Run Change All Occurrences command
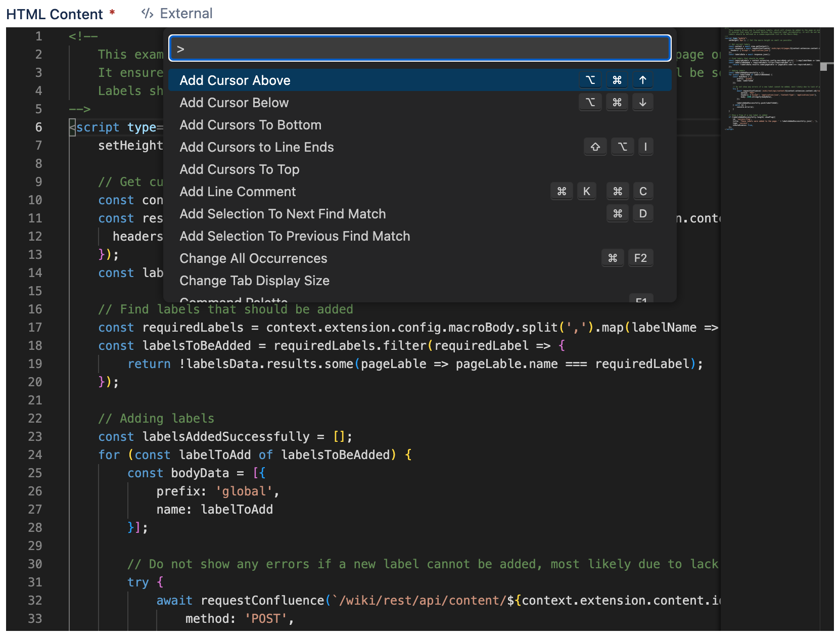Image resolution: width=840 pixels, height=638 pixels. 253,258
